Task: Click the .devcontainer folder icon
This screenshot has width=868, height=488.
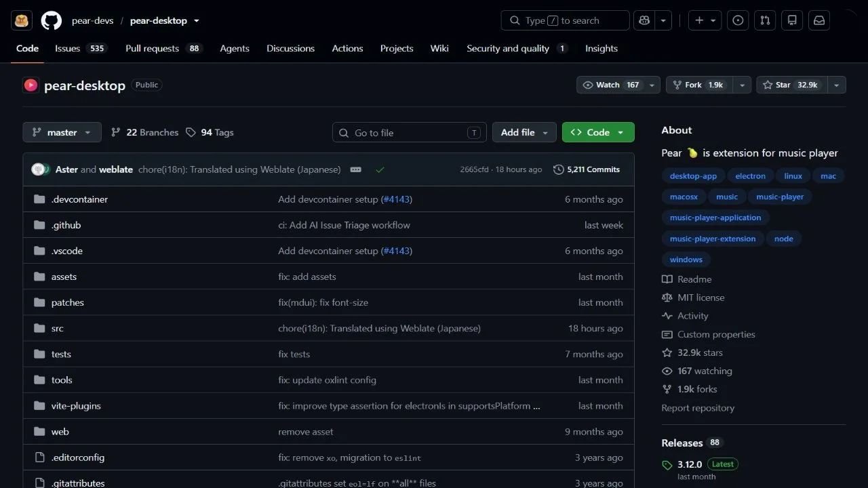Action: 39,199
